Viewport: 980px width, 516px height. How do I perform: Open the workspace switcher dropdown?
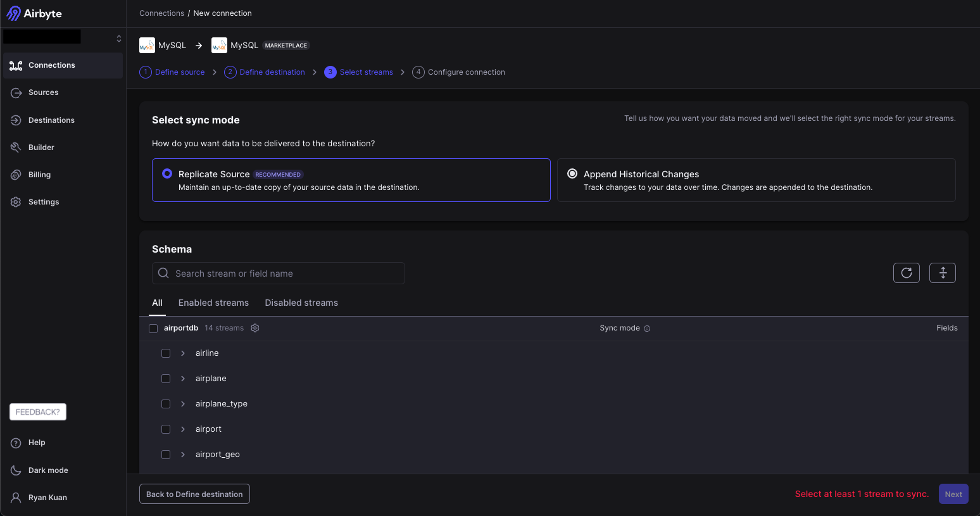118,39
